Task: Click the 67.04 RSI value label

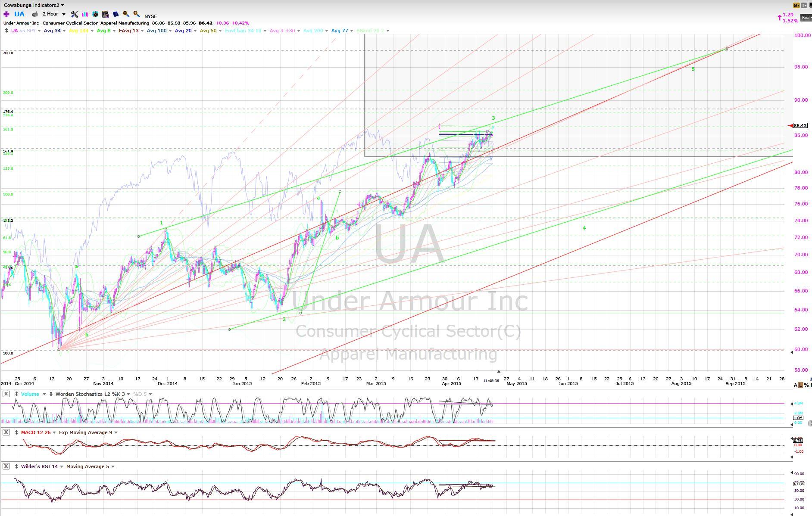Action: (x=799, y=484)
